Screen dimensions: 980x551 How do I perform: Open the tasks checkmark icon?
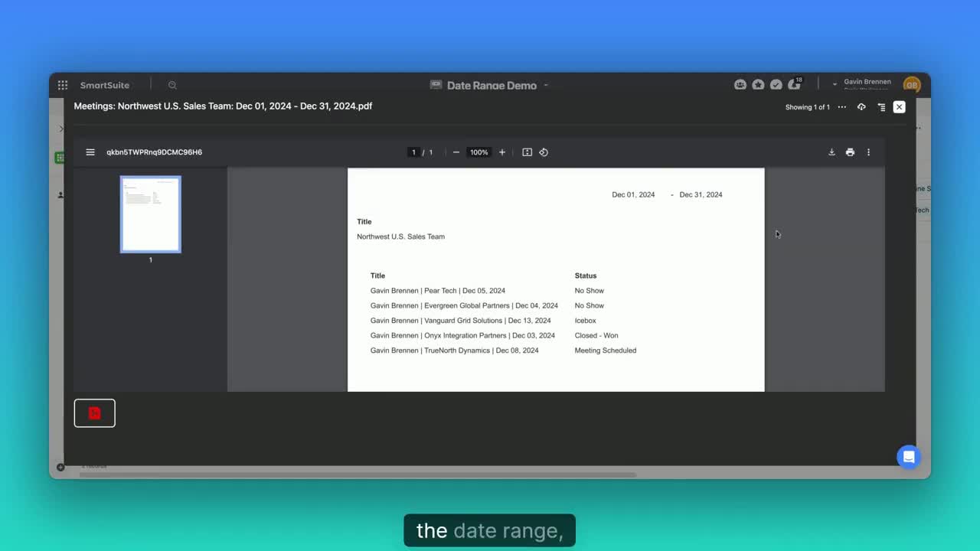point(776,85)
